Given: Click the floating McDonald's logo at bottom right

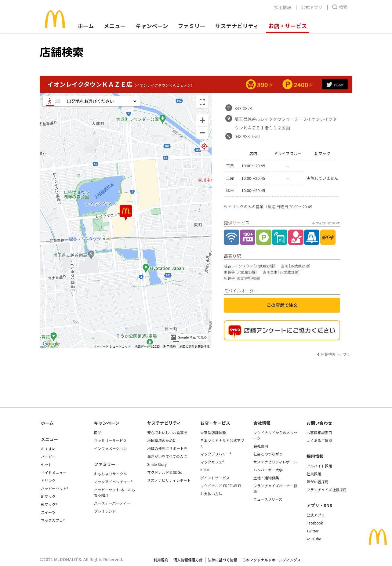Looking at the screenshot, I should pos(378,537).
